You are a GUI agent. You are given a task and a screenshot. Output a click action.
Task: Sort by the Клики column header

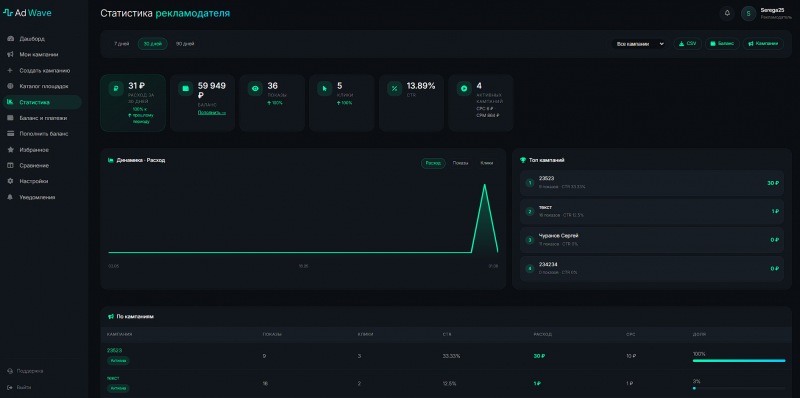(365, 334)
